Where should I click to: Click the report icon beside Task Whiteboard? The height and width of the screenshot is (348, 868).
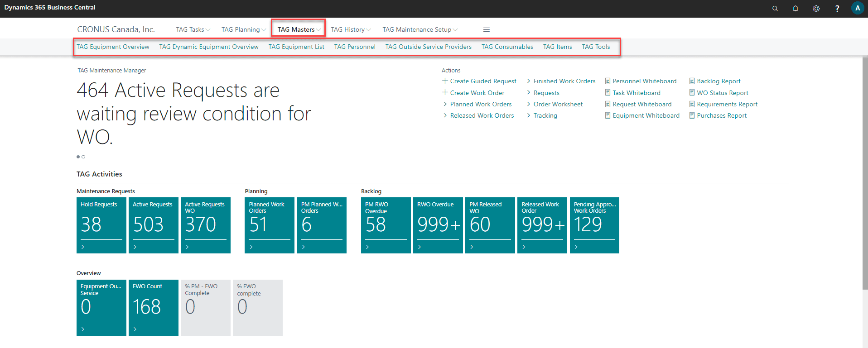(x=608, y=92)
